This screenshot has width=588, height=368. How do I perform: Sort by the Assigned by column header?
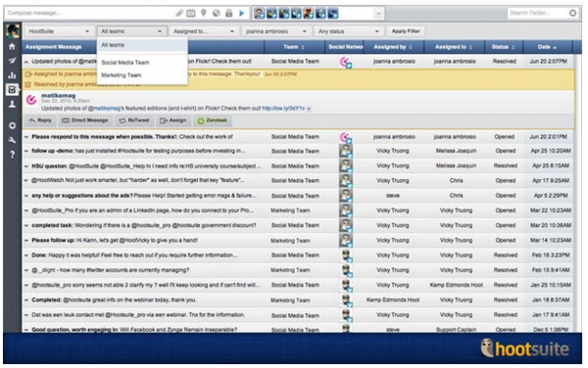coord(393,47)
